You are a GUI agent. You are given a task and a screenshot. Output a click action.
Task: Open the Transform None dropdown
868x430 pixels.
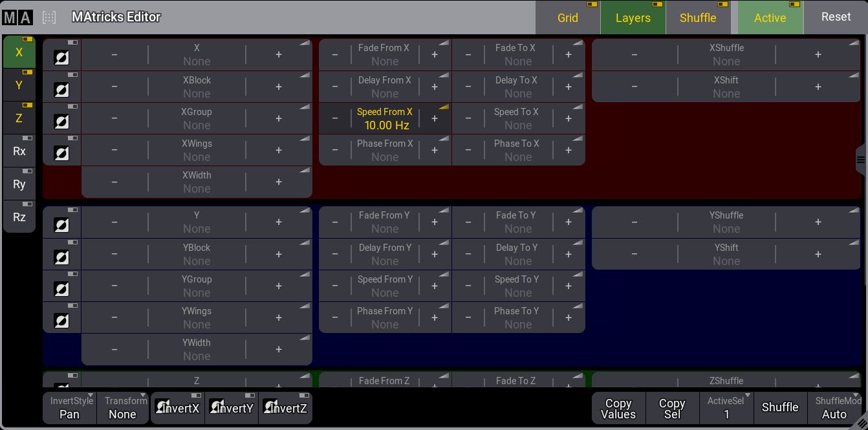point(123,408)
